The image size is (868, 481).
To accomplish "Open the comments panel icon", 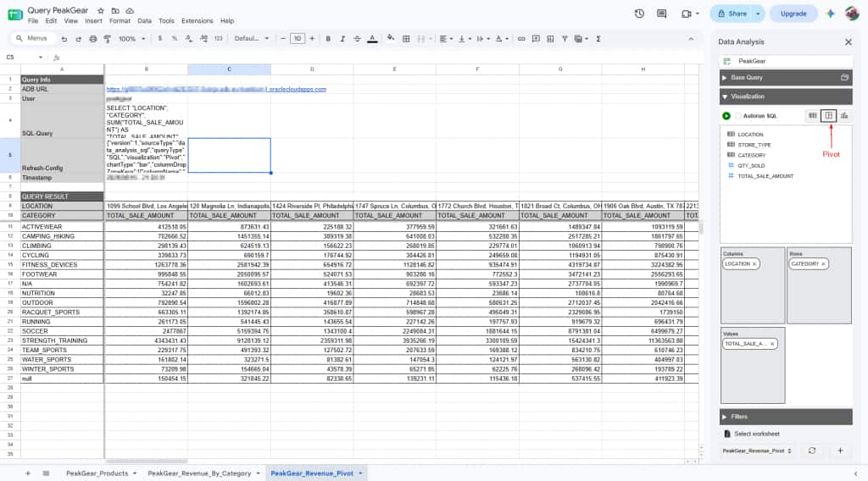I will [x=661, y=14].
